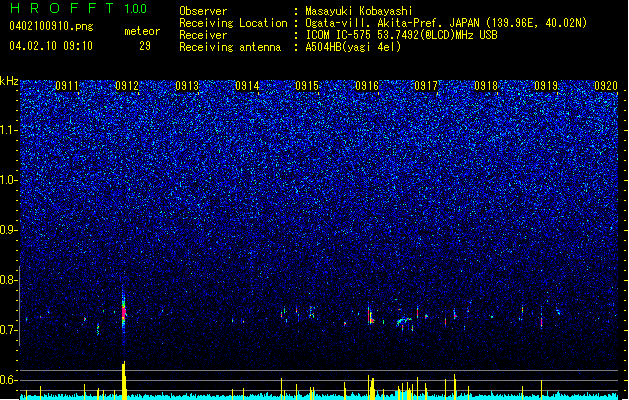This screenshot has width=629, height=400.
Task: Click the kHz axis unit label
Action: [9, 81]
